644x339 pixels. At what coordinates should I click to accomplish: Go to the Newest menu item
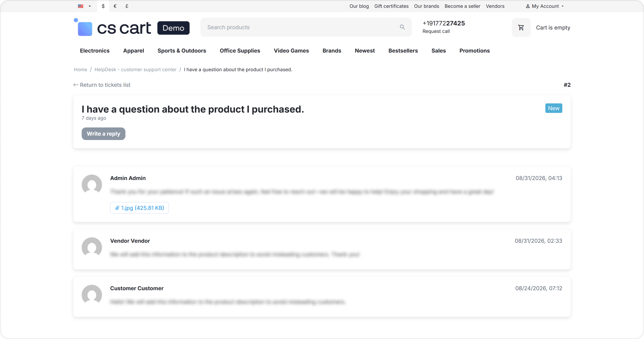click(x=365, y=51)
